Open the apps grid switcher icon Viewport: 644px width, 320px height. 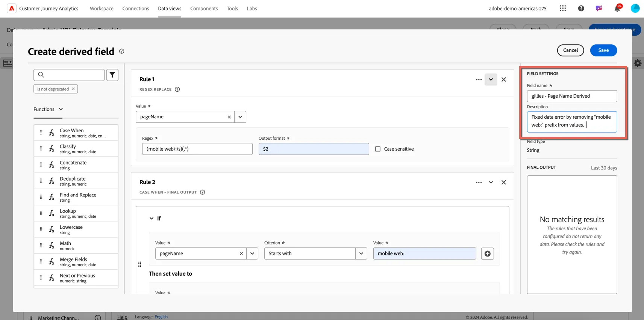point(563,8)
